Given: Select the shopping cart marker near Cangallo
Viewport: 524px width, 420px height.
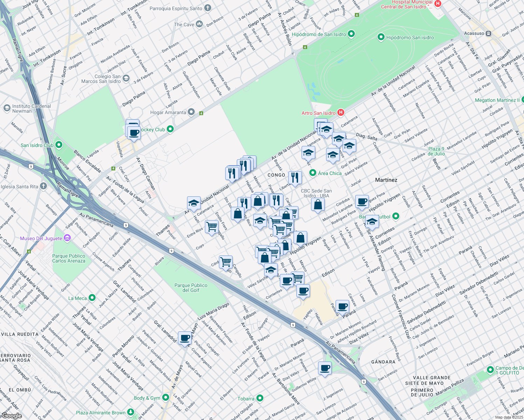Looking at the screenshot, I should 226,262.
